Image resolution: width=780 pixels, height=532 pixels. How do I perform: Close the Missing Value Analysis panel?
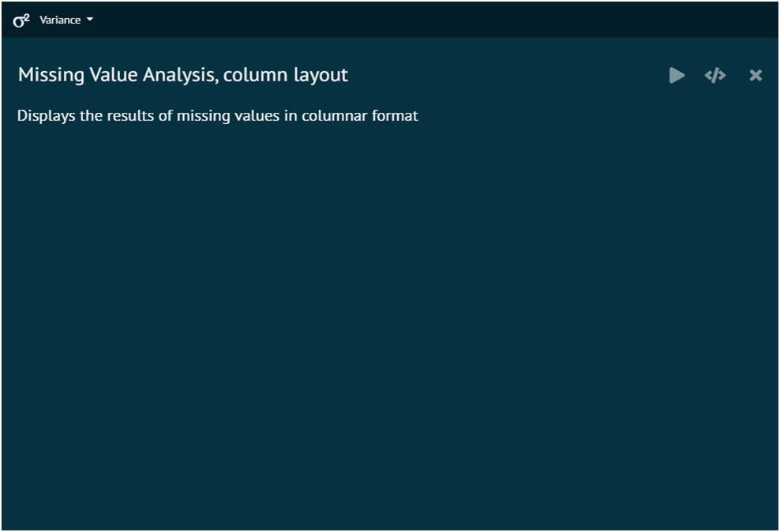pyautogui.click(x=756, y=76)
